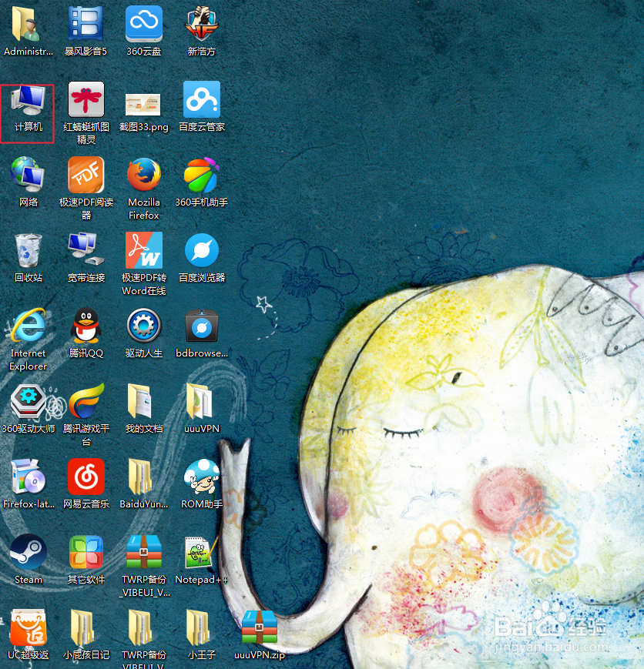The height and width of the screenshot is (669, 644).
Task: Launch 百度浏览器 icon
Action: pos(202,250)
